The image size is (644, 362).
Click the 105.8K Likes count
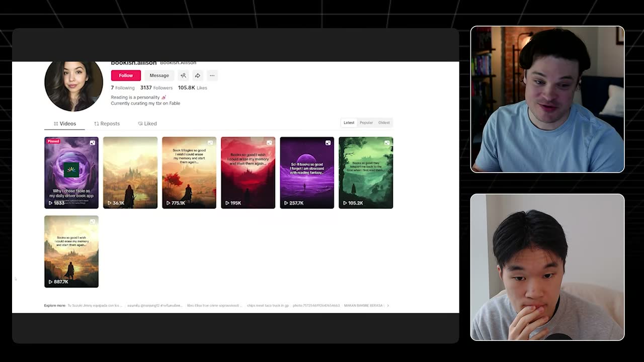coord(192,87)
